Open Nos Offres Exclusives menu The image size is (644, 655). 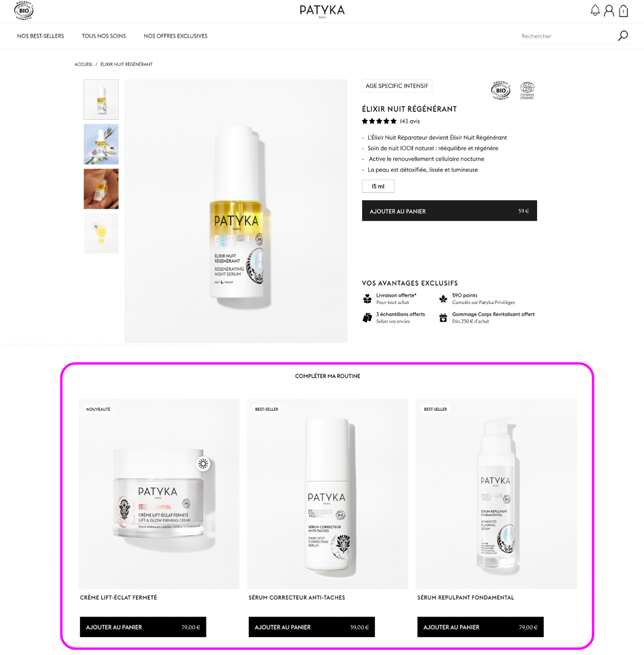(x=176, y=36)
